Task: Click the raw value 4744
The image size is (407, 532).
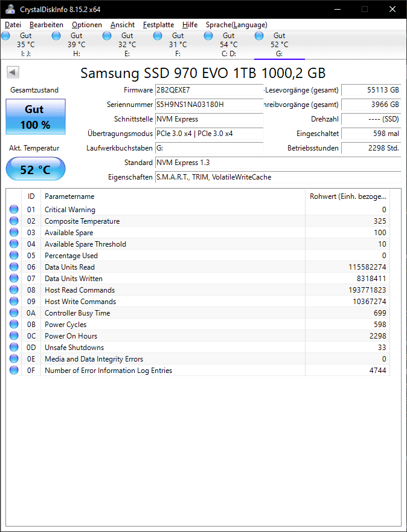Action: coord(378,371)
